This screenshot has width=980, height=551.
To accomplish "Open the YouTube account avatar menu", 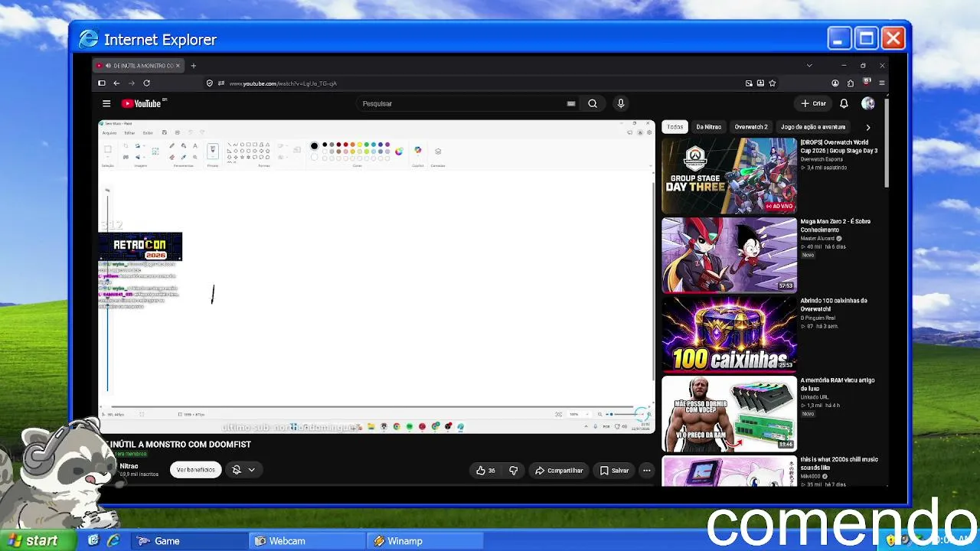I will (x=867, y=103).
